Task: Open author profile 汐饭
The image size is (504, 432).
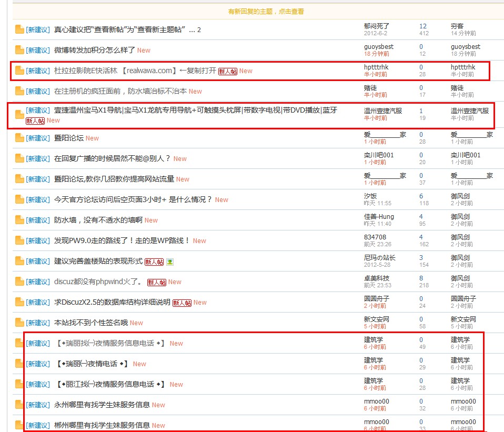Action: coord(370,196)
